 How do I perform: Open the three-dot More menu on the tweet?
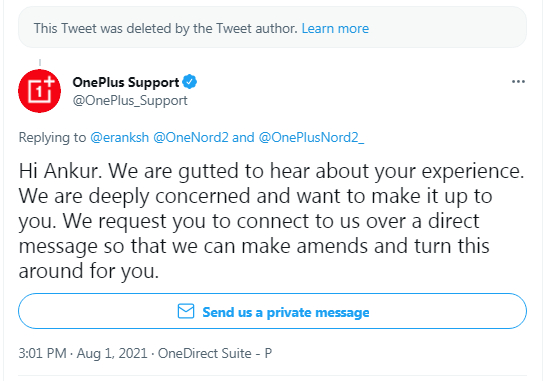pos(518,82)
